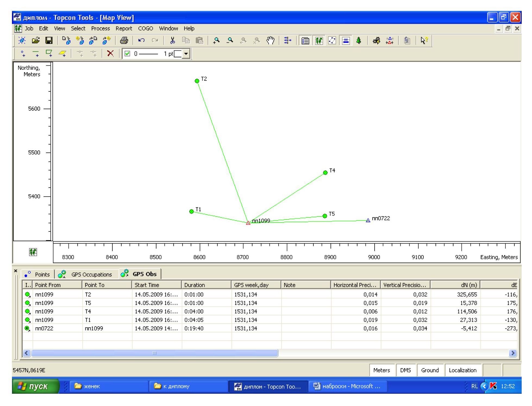Viewport: 532px width, 406px height.
Task: Select the Pan hand tool
Action: tap(270, 41)
